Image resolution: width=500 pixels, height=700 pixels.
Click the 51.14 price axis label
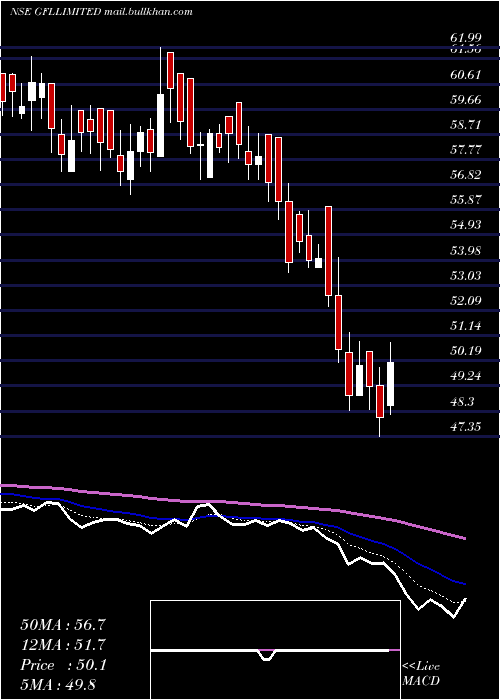point(466,325)
